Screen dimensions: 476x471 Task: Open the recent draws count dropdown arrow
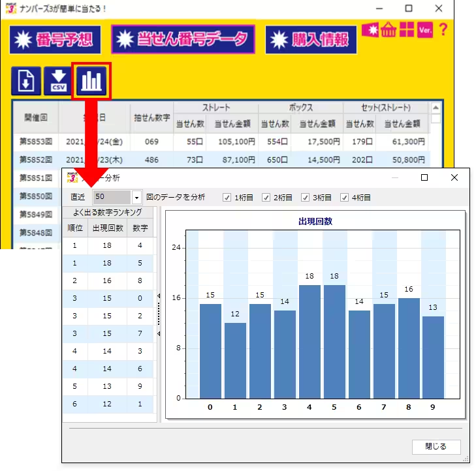(x=136, y=198)
